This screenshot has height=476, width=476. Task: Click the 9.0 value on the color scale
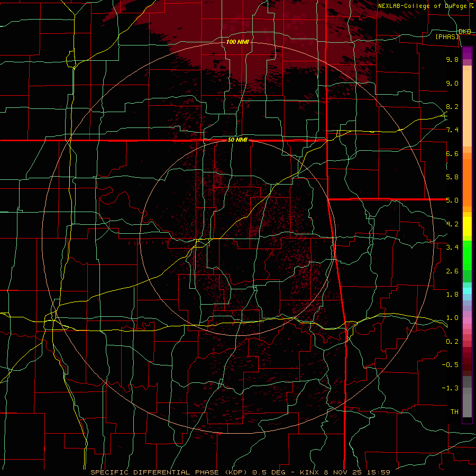[452, 84]
